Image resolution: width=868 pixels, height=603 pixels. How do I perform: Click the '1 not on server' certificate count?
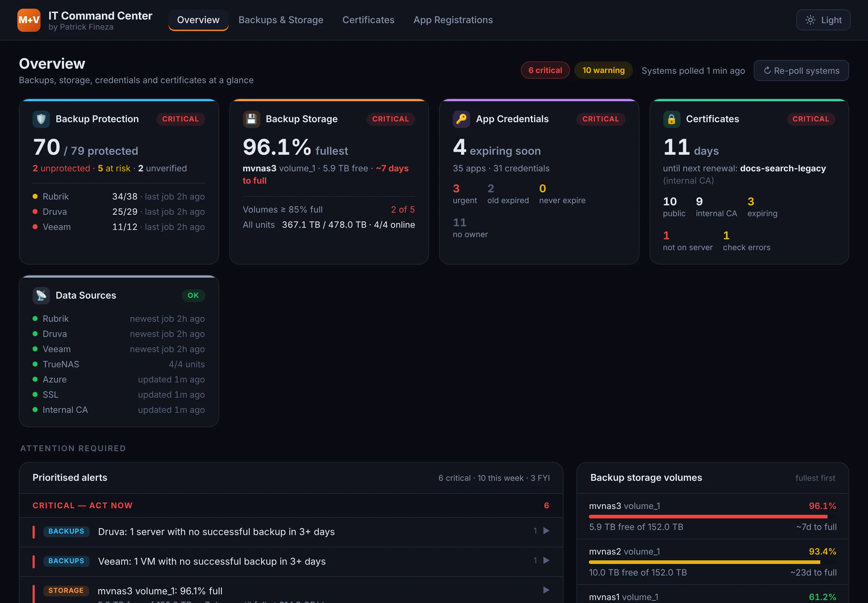pos(688,241)
